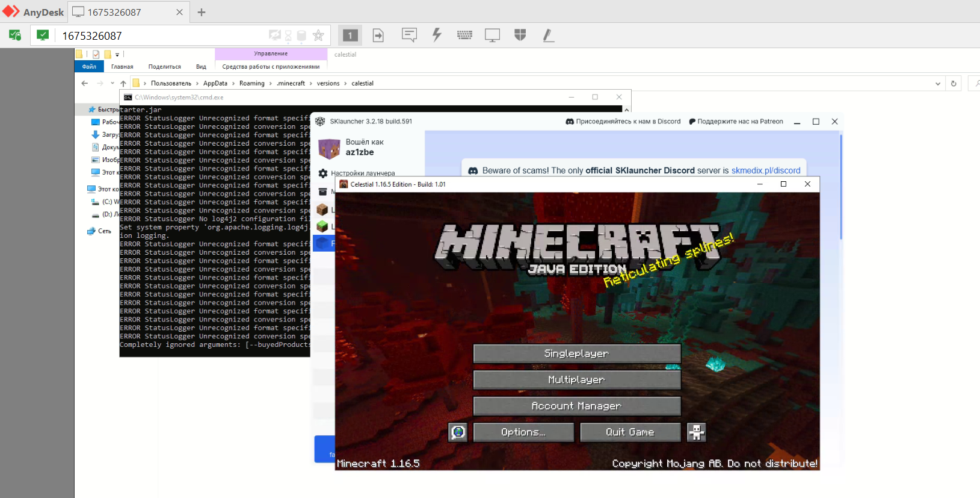This screenshot has height=498, width=980.
Task: Select Quick access star in Explorer sidebar
Action: point(92,110)
